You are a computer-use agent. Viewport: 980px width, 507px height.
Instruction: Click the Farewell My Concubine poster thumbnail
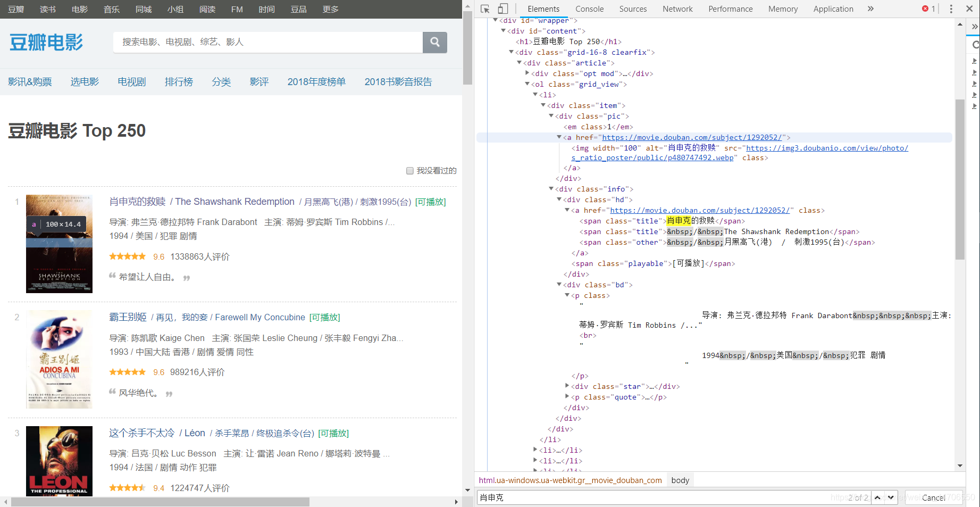point(59,360)
